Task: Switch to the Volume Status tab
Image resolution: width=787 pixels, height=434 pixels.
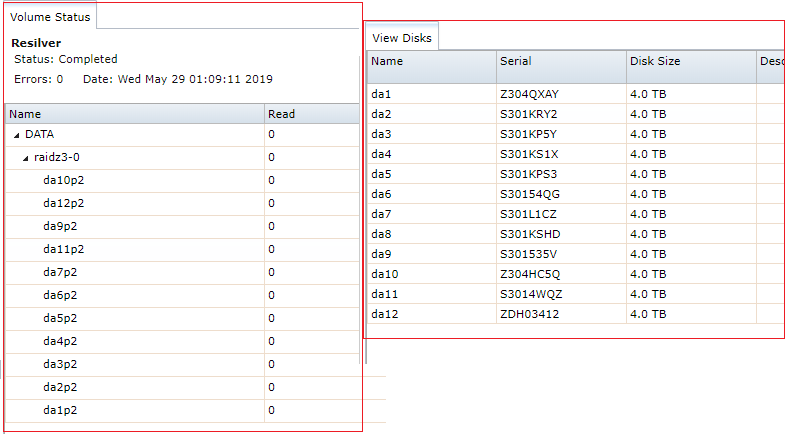Action: pos(50,17)
